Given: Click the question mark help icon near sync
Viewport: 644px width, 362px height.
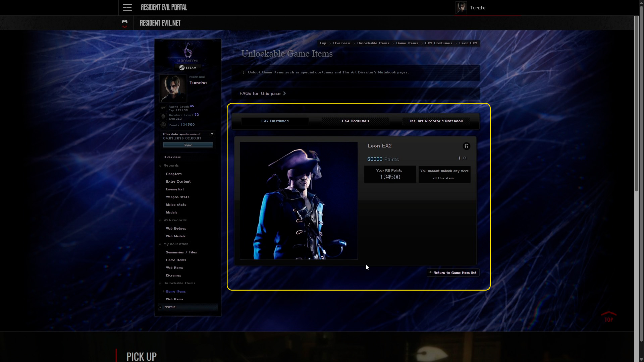Looking at the screenshot, I should [212, 134].
